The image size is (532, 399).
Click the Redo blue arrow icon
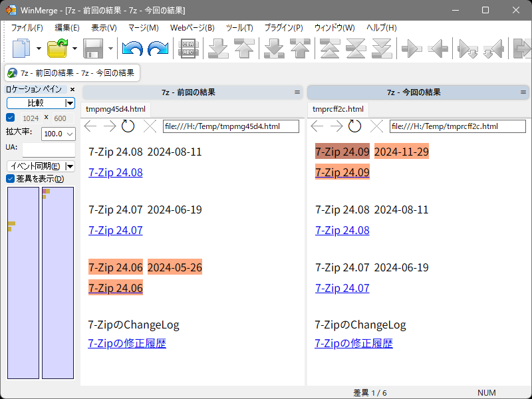pos(158,48)
